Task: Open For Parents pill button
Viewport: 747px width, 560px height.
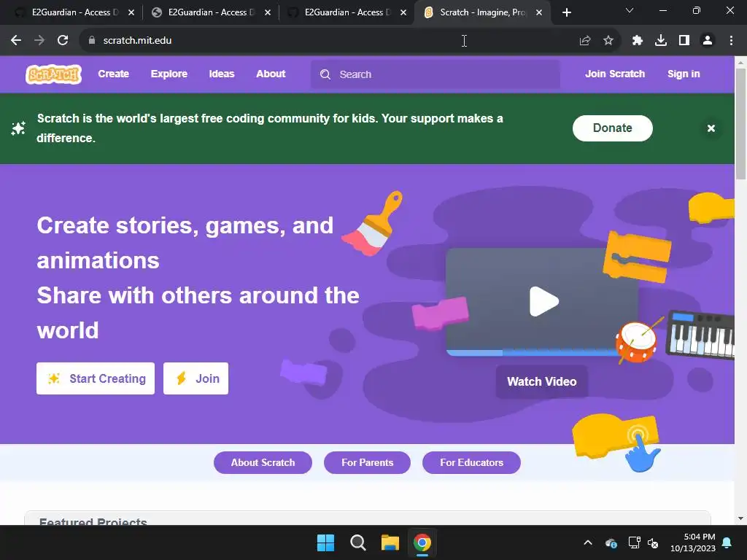Action: pos(368,462)
